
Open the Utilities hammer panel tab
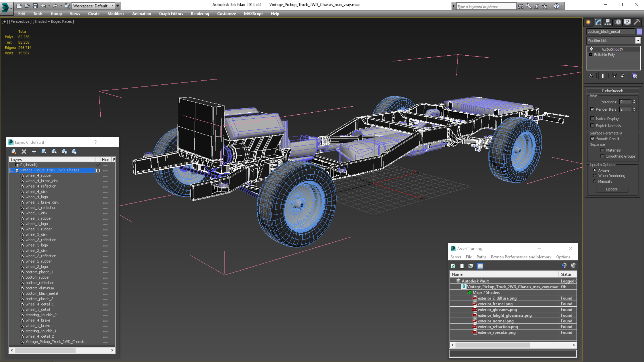(637, 22)
